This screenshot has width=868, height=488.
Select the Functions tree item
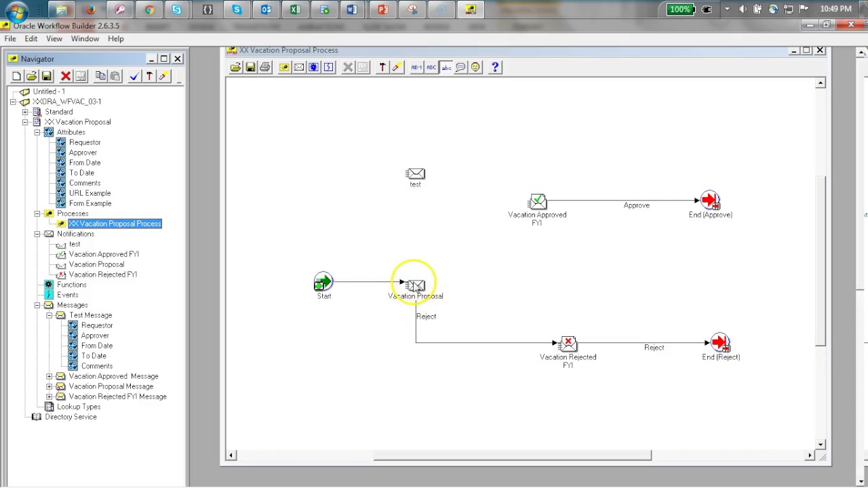[x=72, y=285]
